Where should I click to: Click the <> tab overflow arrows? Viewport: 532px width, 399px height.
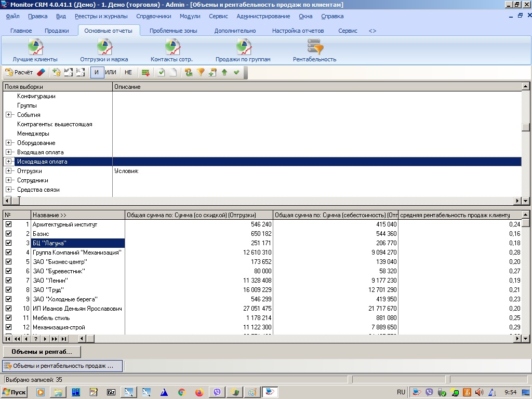[x=372, y=31]
